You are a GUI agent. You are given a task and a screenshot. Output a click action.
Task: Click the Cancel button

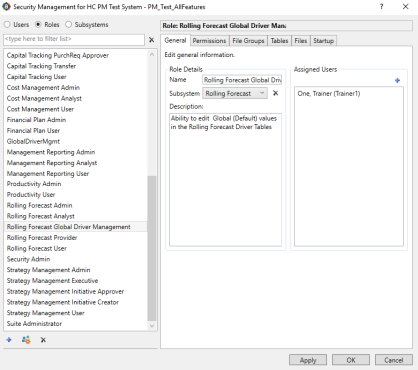(394, 360)
